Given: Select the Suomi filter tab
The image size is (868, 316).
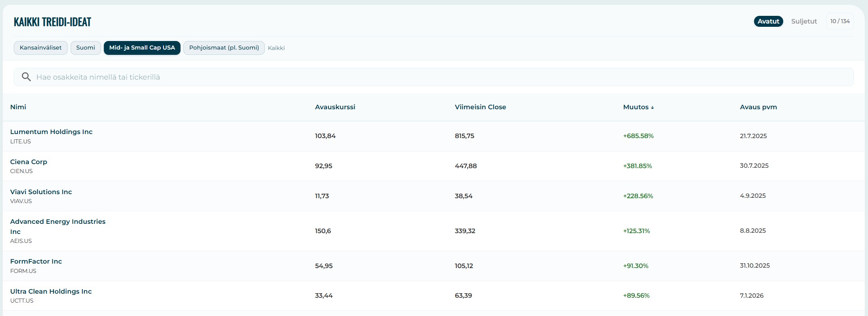Looking at the screenshot, I should [86, 48].
